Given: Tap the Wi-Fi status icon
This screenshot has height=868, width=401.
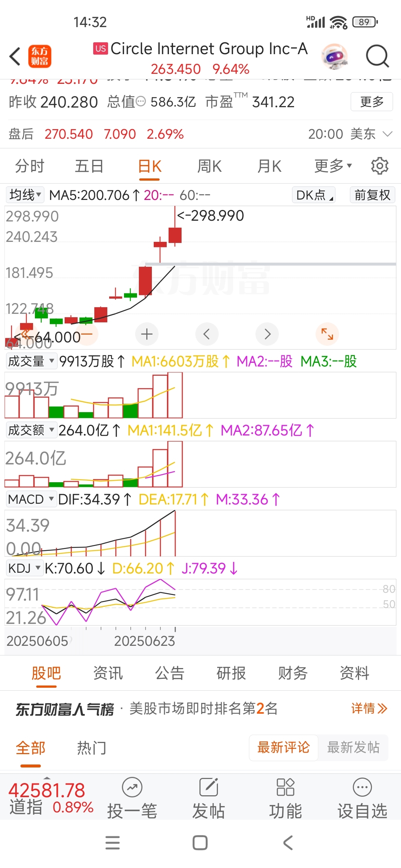Looking at the screenshot, I should click(338, 22).
